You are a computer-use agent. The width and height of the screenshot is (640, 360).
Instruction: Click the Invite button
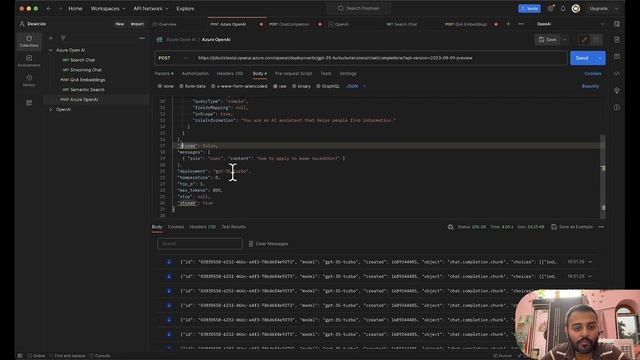coord(529,9)
